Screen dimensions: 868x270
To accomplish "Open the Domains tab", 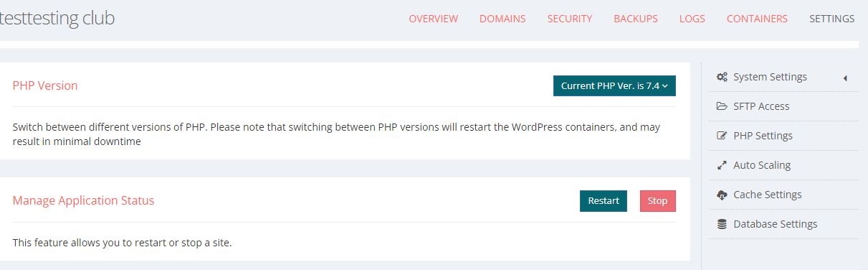I will (x=502, y=19).
